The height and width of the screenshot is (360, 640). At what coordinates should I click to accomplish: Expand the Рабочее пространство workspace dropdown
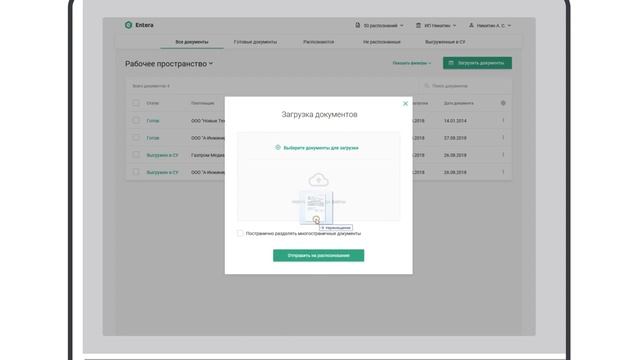pos(169,64)
